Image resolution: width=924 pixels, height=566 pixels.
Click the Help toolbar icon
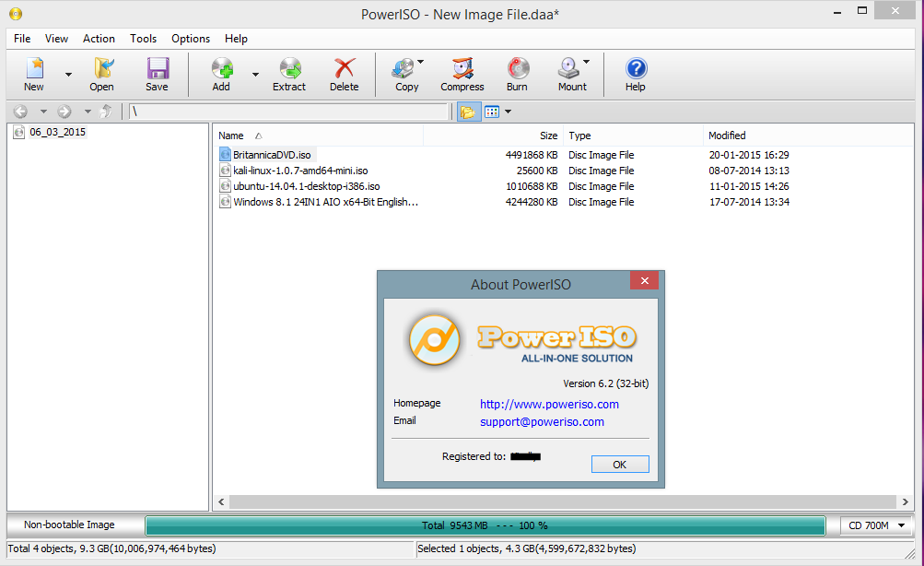(x=636, y=68)
